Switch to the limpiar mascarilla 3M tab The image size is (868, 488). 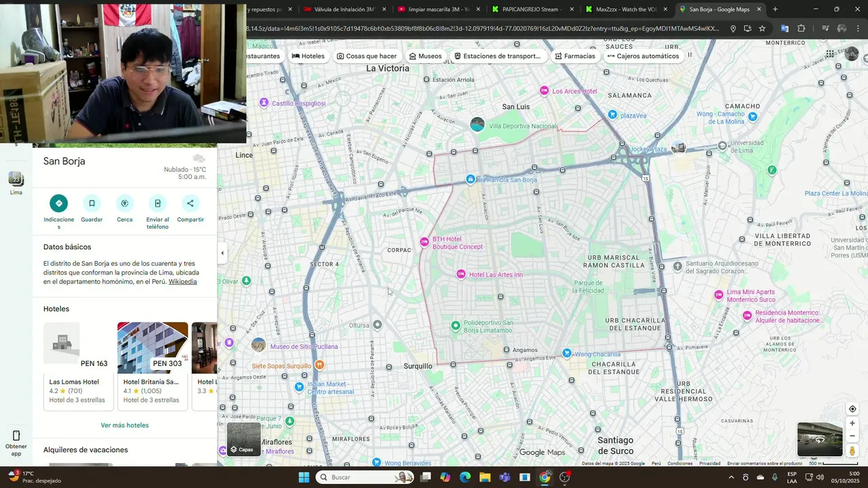click(437, 9)
